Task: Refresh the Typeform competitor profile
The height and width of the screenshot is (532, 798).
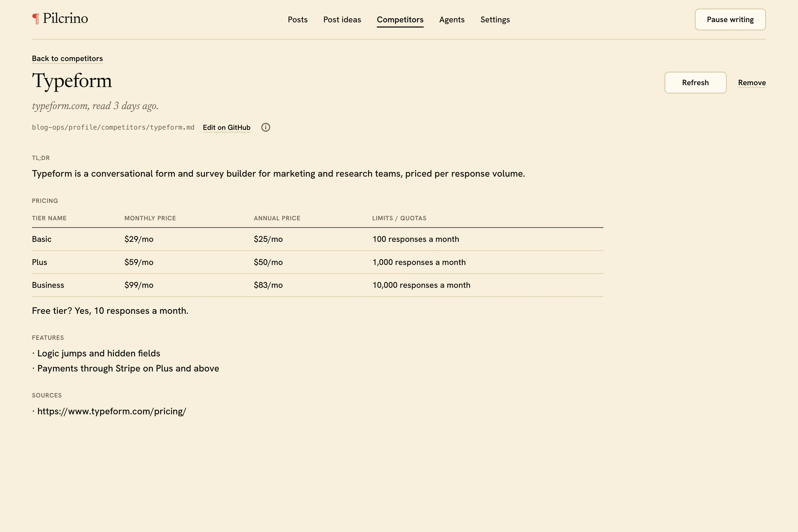Action: coord(695,82)
